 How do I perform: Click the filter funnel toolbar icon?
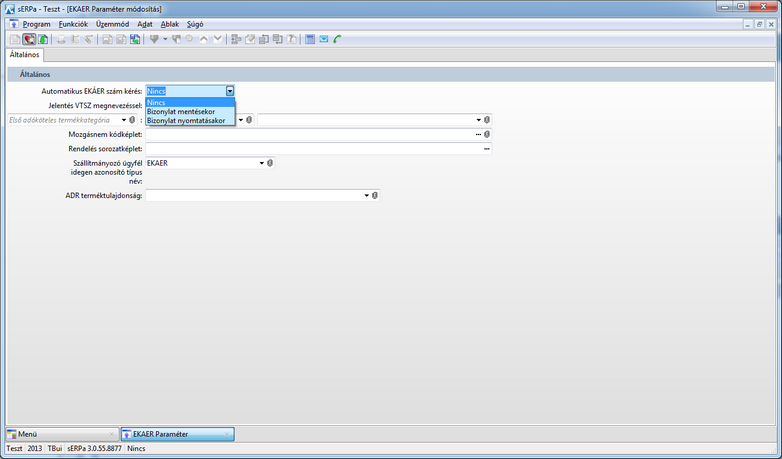pos(154,39)
